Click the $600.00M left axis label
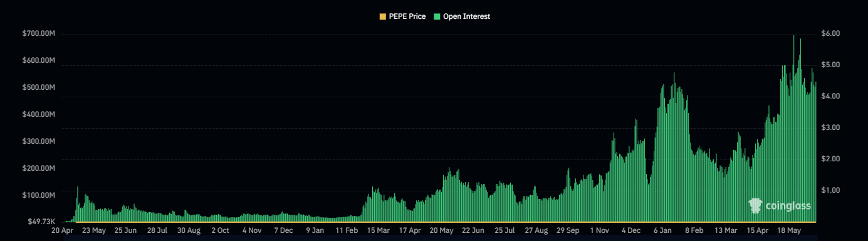The width and height of the screenshot is (868, 241). pos(38,60)
